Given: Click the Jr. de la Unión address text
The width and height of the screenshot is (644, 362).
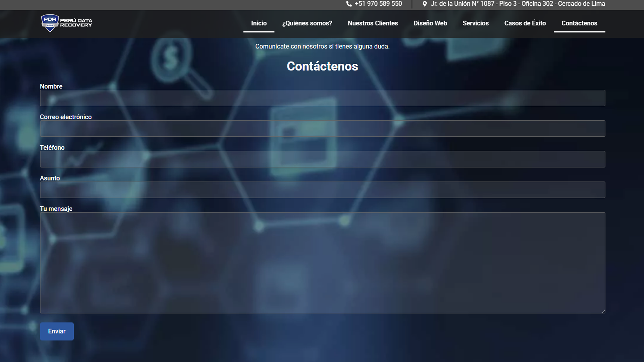Looking at the screenshot, I should click(x=518, y=4).
